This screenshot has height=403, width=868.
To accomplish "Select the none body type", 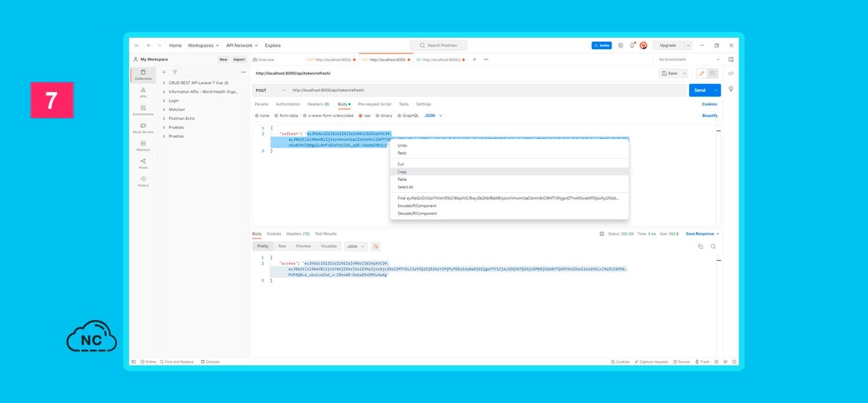I will (x=262, y=116).
